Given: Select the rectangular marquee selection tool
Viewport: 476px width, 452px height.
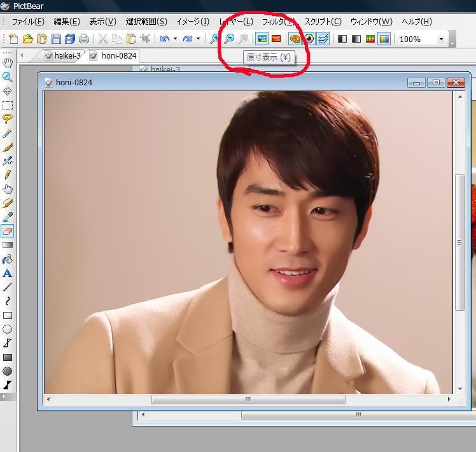Looking at the screenshot, I should 8,105.
